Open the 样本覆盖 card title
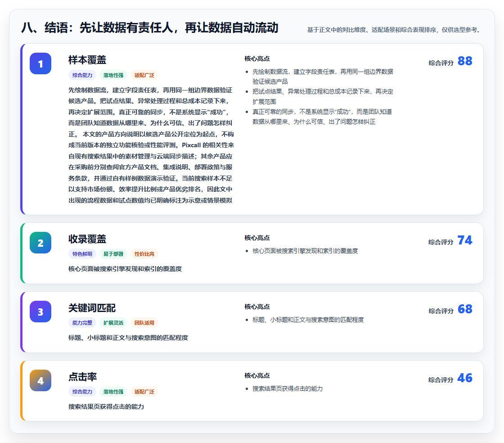504x443 pixels. 87,60
